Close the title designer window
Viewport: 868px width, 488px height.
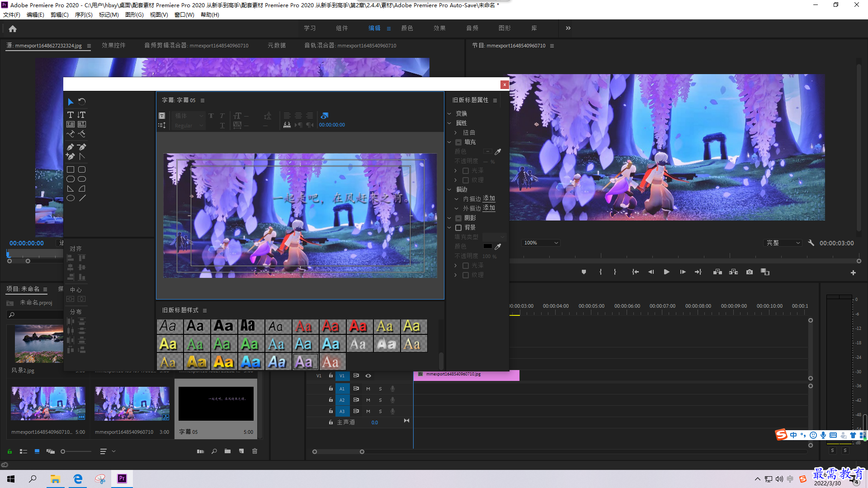[505, 84]
